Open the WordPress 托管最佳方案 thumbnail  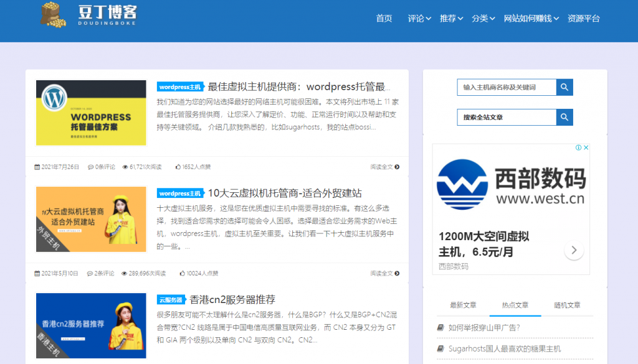coord(91,113)
